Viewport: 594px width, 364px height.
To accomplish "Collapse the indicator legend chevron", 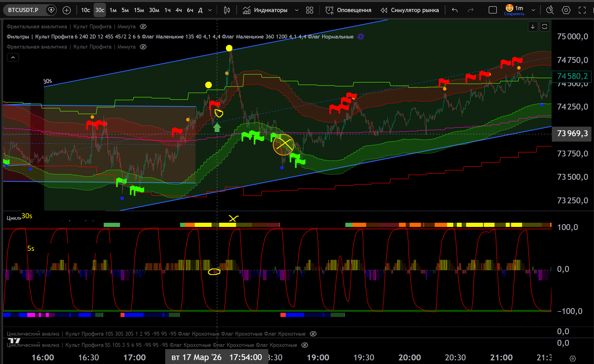I will [x=13, y=58].
